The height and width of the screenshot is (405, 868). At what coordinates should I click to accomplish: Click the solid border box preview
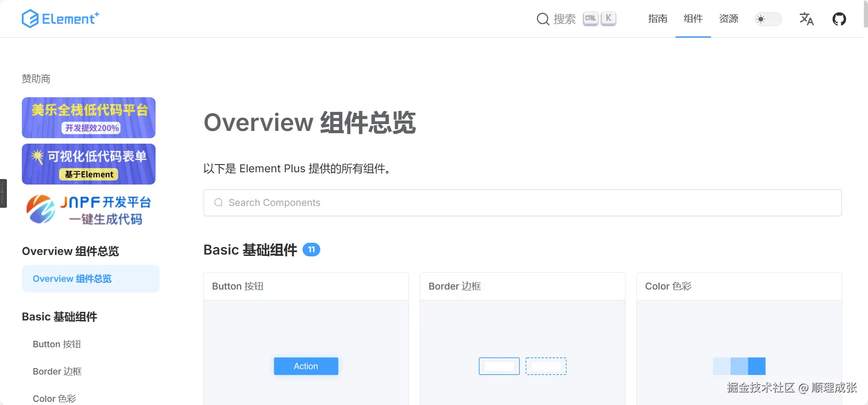499,366
